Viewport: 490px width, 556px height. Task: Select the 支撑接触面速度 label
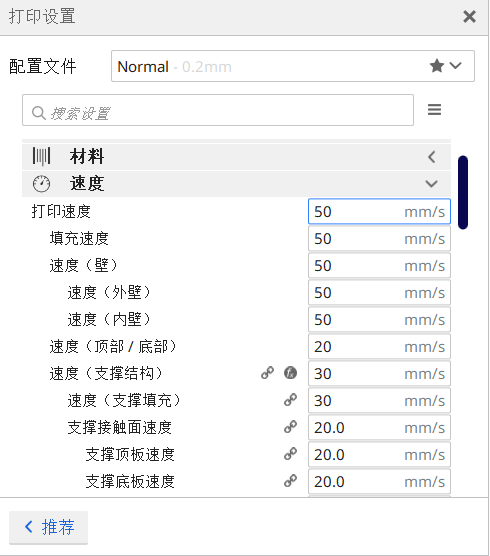click(x=119, y=427)
